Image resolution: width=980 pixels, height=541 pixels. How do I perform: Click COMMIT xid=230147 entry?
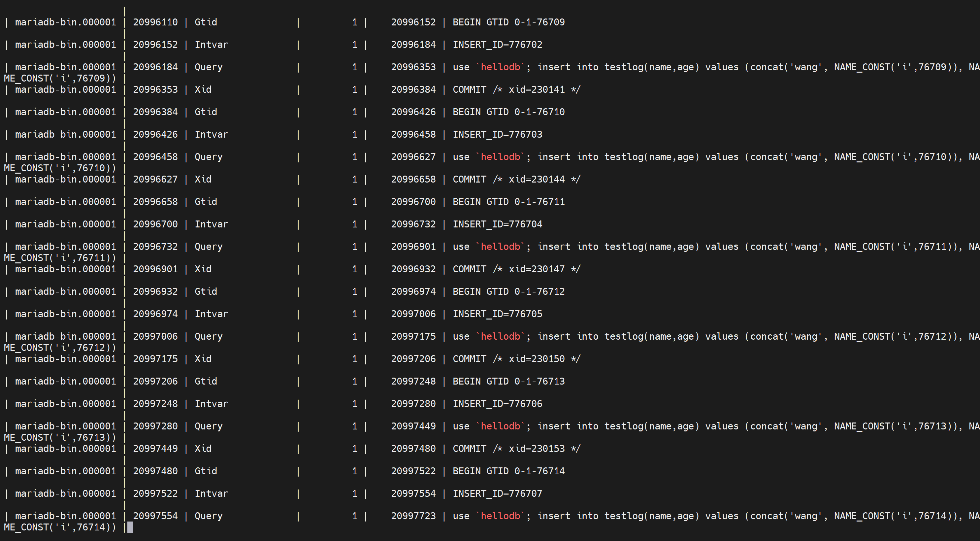point(516,269)
